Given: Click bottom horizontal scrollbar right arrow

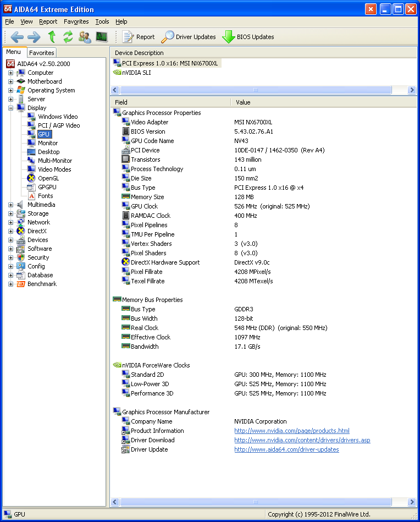Looking at the screenshot, I should pos(412,502).
